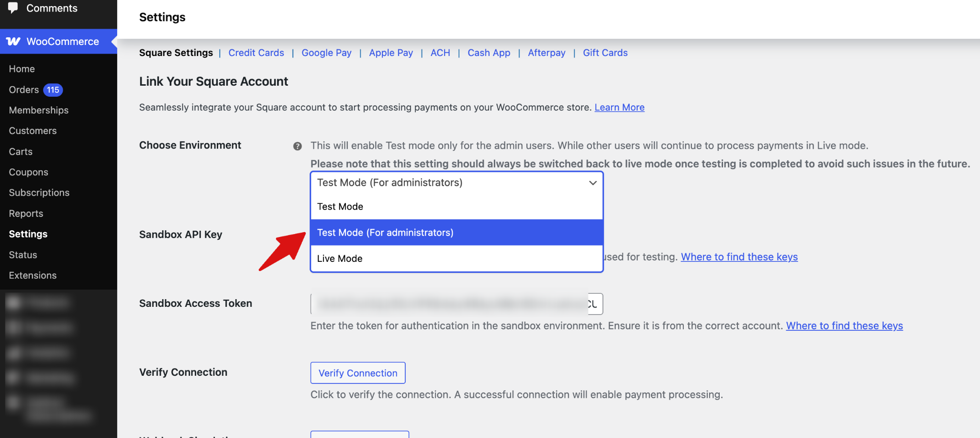Click the help icon beside Choose Environment
The image size is (980, 438).
pyautogui.click(x=298, y=146)
